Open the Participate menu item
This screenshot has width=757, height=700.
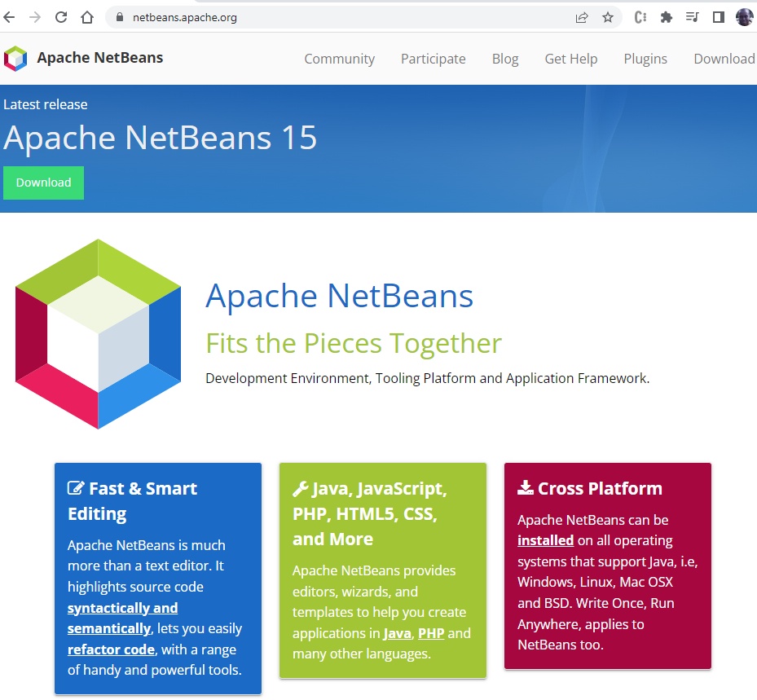(433, 59)
